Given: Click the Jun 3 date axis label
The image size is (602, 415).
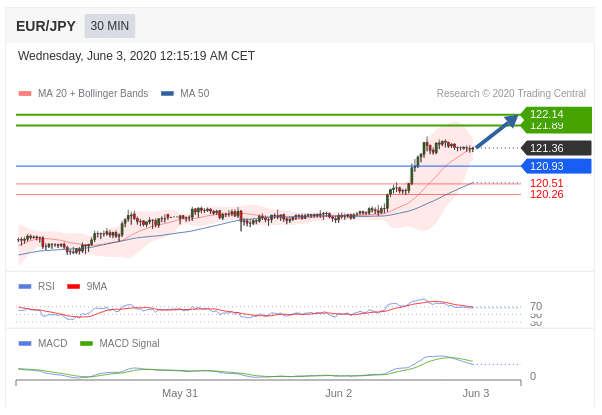Looking at the screenshot, I should click(x=475, y=393).
